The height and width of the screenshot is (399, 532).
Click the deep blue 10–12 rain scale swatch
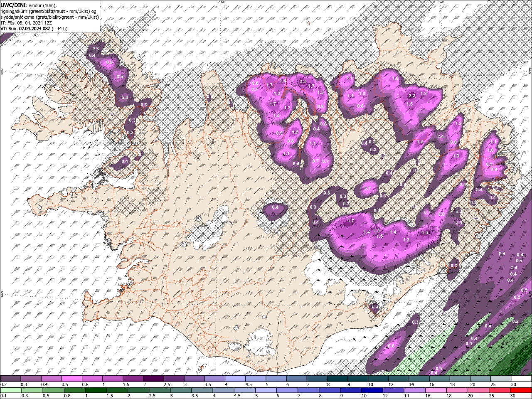point(372,390)
